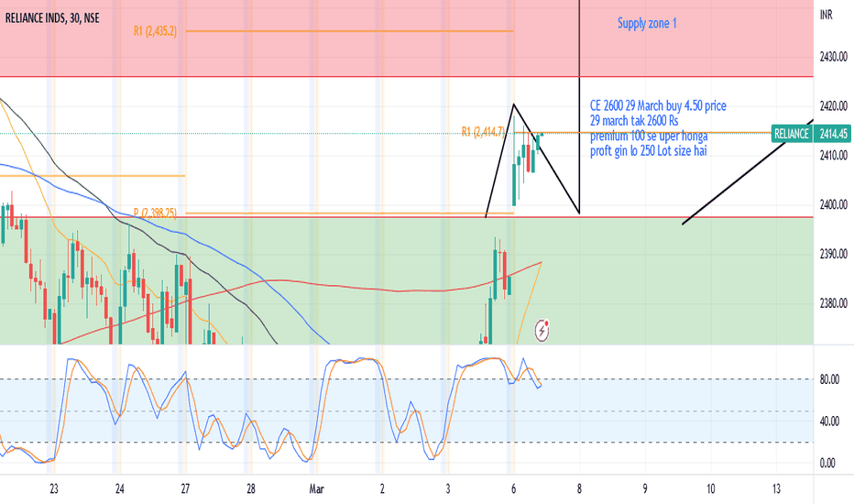
Task: Click the 2390.00 price axis value
Action: pos(833,254)
